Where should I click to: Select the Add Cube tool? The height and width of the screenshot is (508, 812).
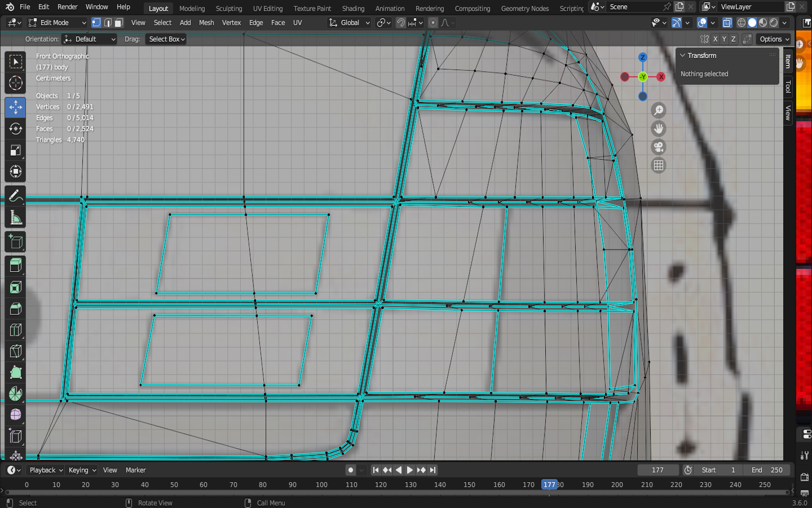(x=15, y=242)
